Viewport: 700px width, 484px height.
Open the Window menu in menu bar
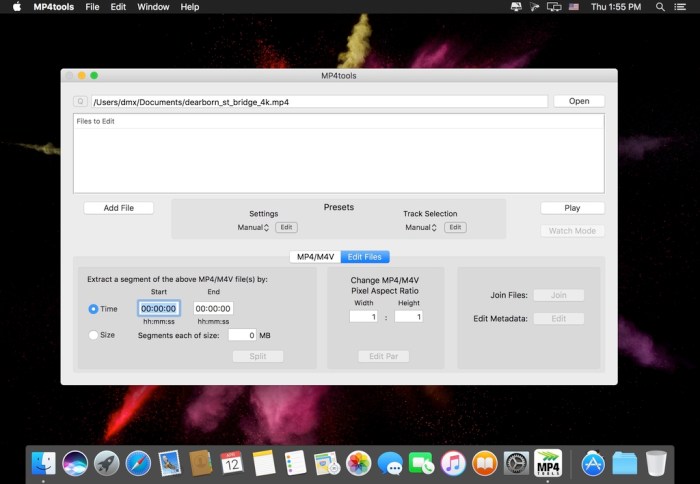pyautogui.click(x=153, y=7)
